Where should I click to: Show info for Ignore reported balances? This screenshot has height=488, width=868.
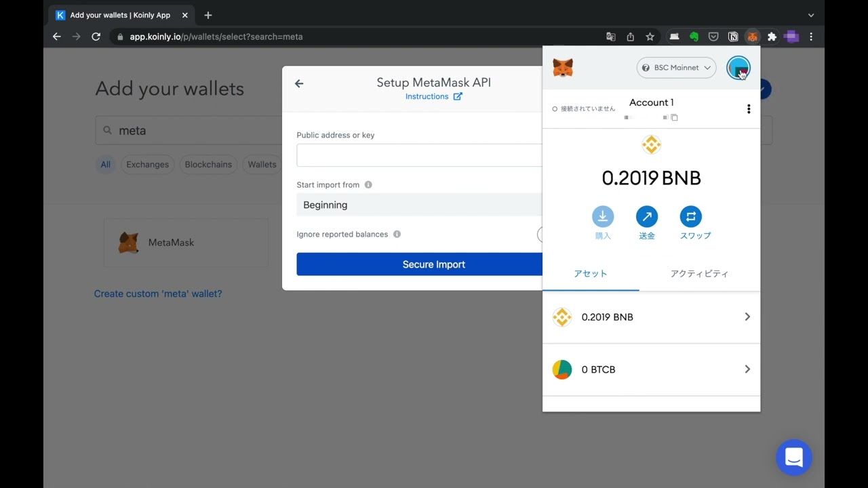coord(397,234)
